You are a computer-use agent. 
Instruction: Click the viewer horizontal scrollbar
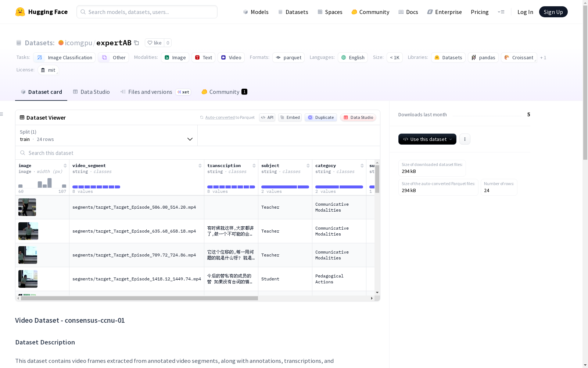[139, 298]
